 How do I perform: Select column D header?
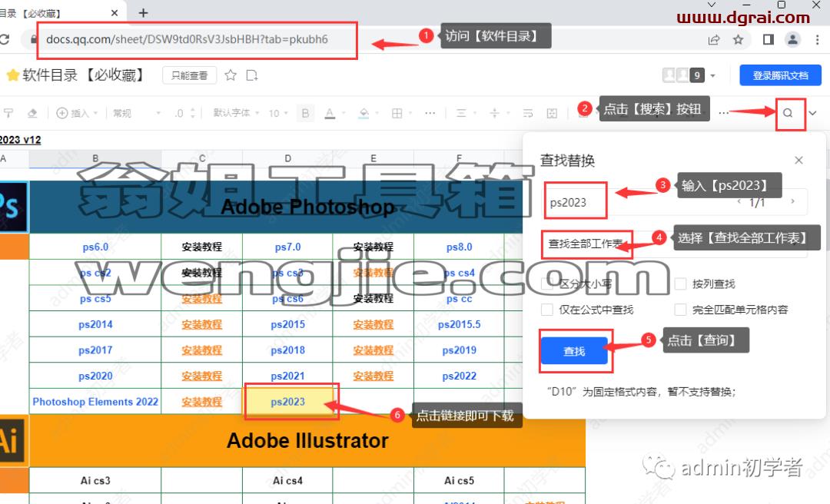[x=287, y=158]
